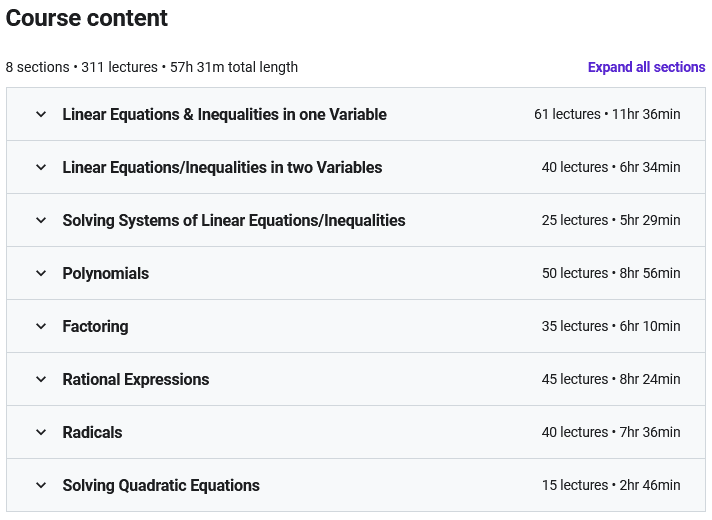Expand all sections of the course
Viewport: 712px width, 520px height.
(x=646, y=67)
